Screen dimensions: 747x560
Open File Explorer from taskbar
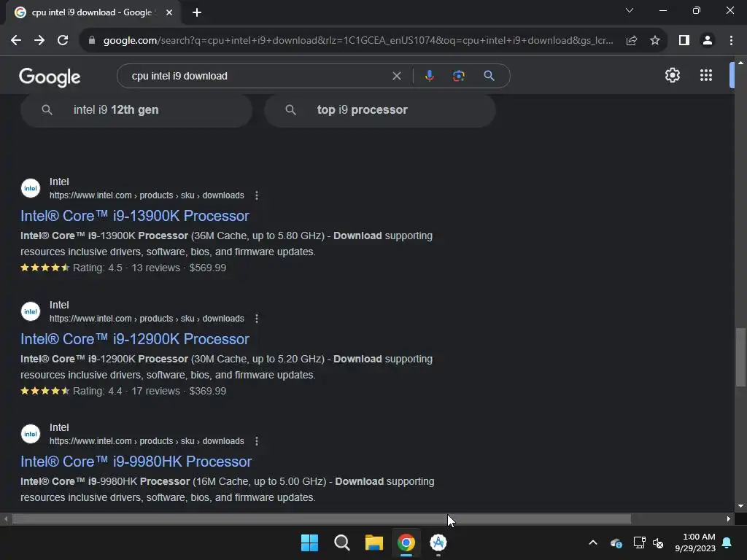(x=374, y=542)
